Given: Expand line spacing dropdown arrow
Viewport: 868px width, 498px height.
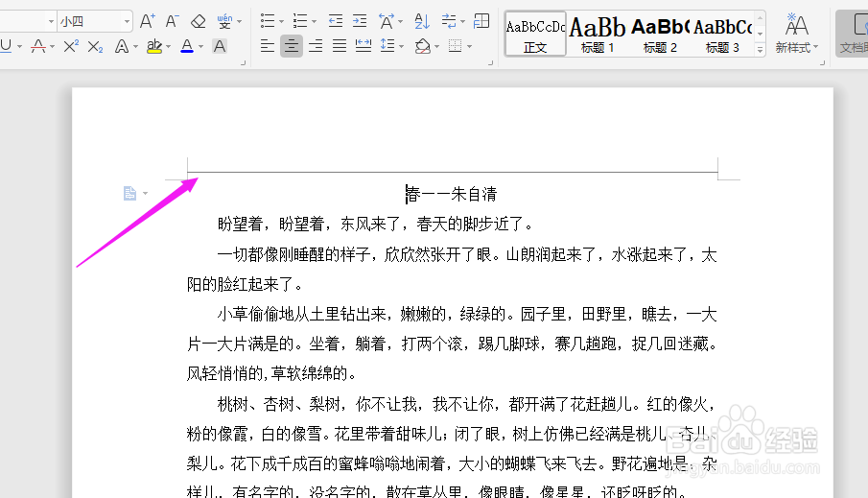Looking at the screenshot, I should (401, 46).
